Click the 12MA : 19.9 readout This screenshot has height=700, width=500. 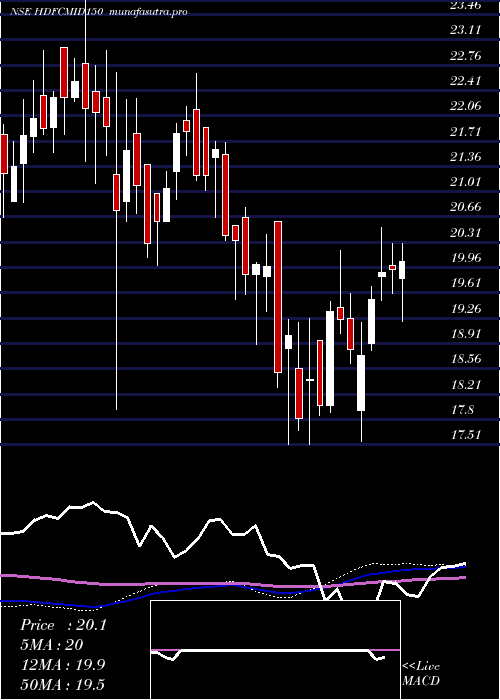point(63,665)
